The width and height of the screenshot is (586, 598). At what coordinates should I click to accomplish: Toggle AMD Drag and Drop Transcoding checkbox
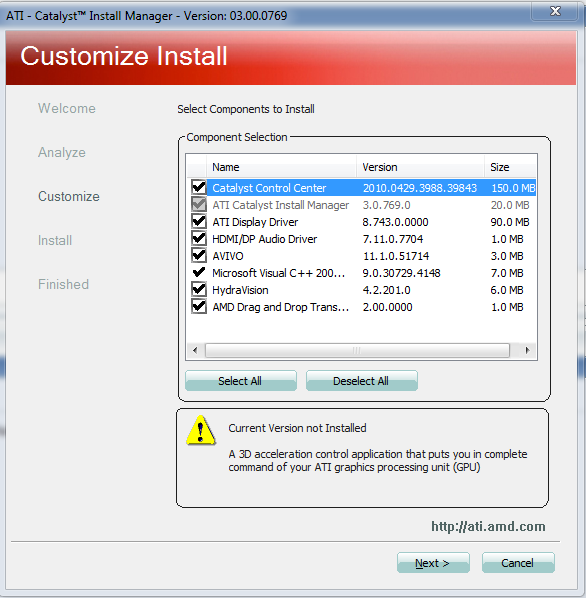(x=199, y=306)
